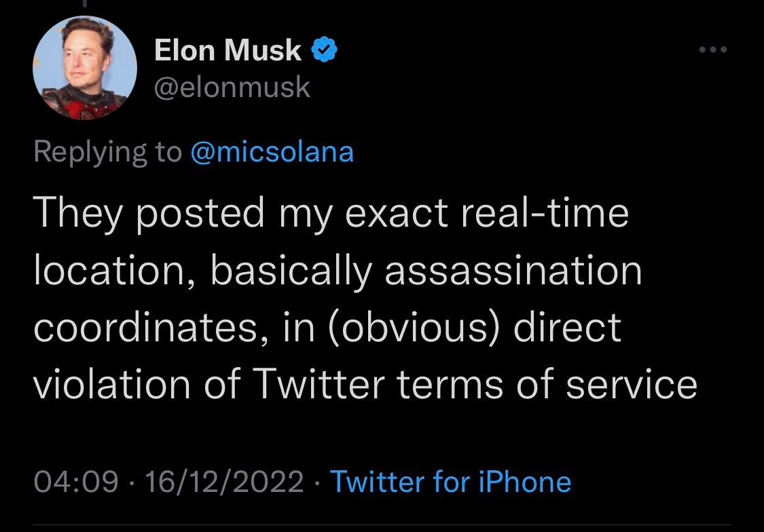Viewport: 764px width, 532px height.
Task: Open the @elonmusk handle link
Action: point(232,88)
